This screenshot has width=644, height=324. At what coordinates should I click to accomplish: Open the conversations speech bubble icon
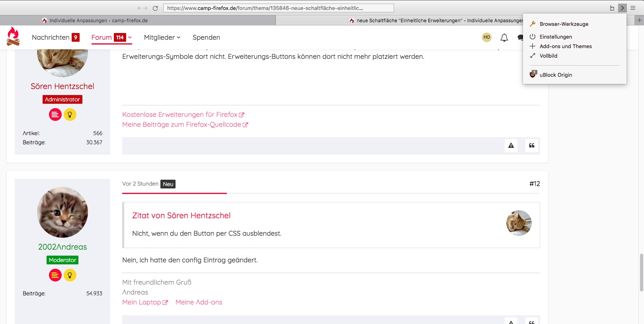pos(520,37)
